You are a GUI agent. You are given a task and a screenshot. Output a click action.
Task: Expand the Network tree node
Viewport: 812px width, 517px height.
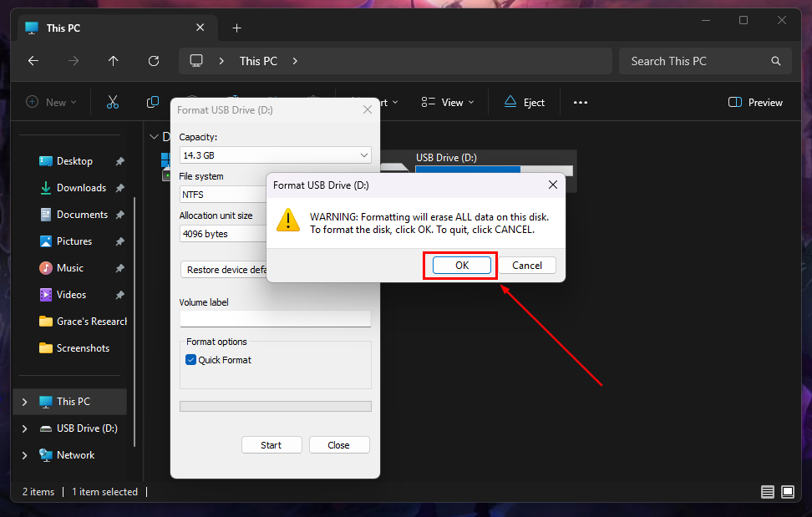coord(24,455)
